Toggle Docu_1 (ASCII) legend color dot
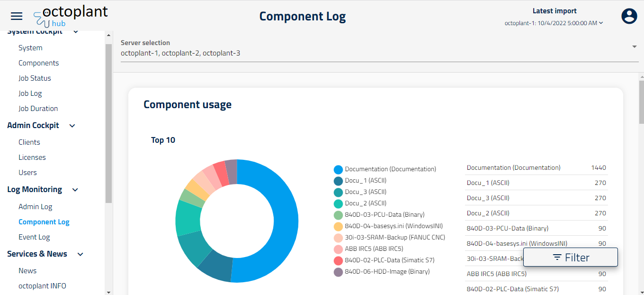 [338, 181]
